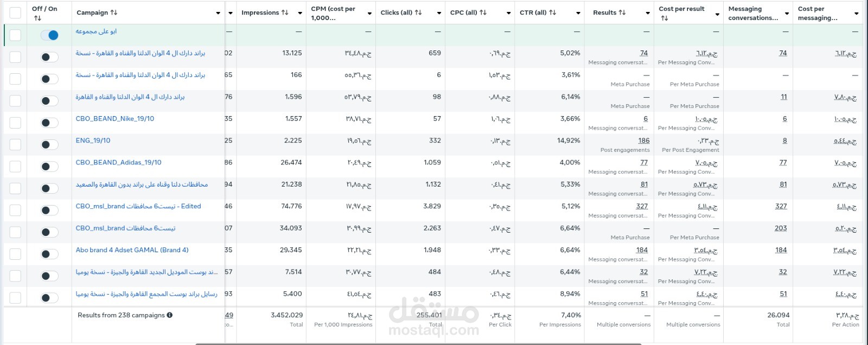Open Cost per messaging column dropdown
The image size is (868, 345).
[857, 14]
